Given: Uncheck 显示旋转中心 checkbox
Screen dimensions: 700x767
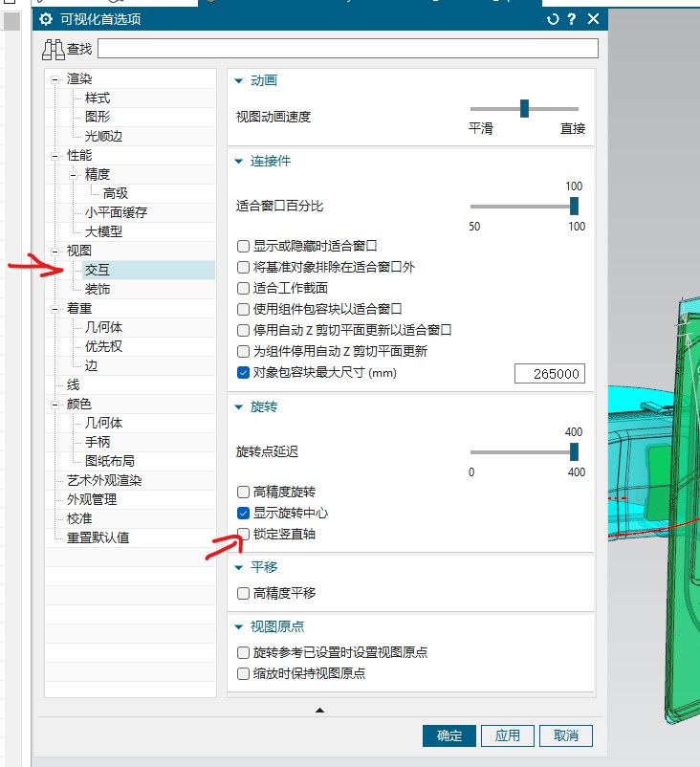Looking at the screenshot, I should click(243, 514).
